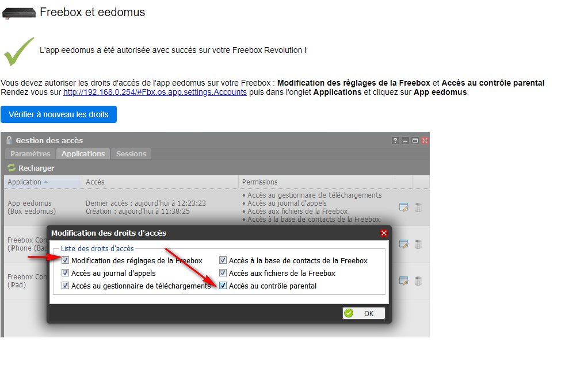The image size is (588, 373).
Task: Open the 192.168.0.254 Freebox settings link
Action: (x=155, y=92)
